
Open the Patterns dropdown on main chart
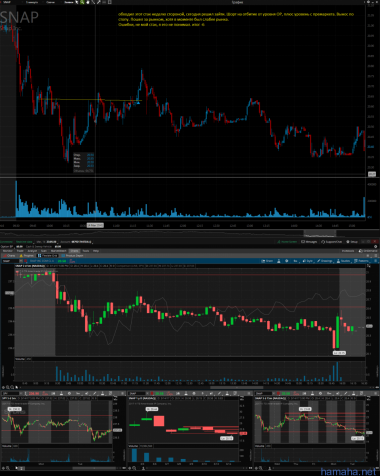pos(362,261)
